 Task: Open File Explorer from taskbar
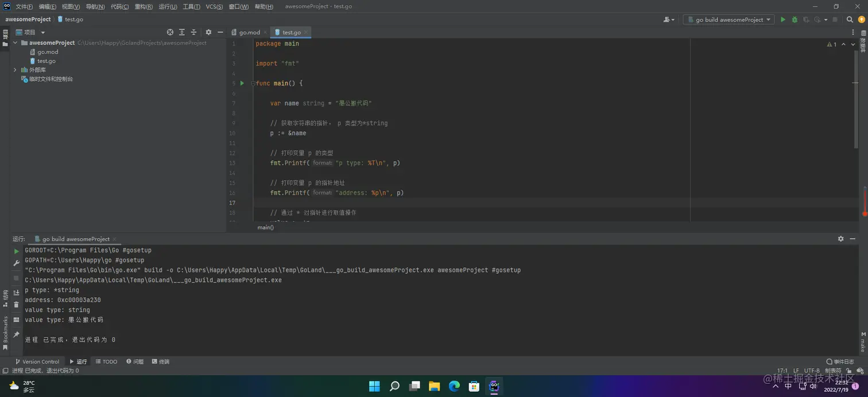click(434, 386)
